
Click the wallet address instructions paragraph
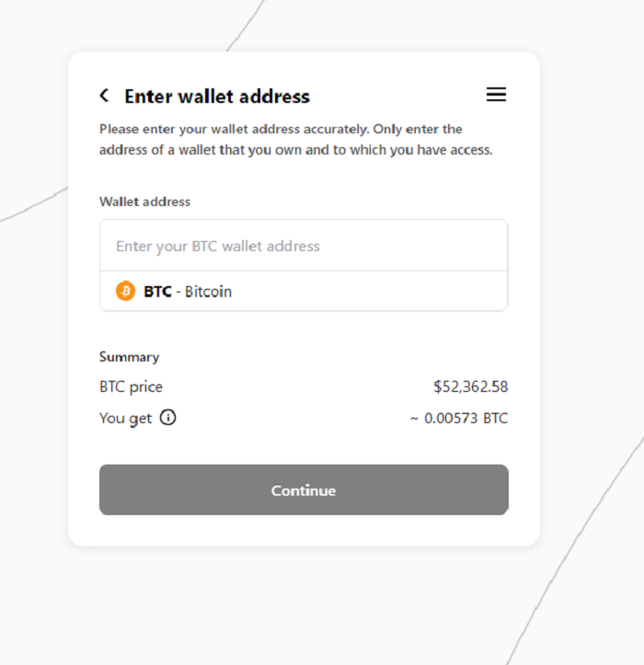coord(295,139)
